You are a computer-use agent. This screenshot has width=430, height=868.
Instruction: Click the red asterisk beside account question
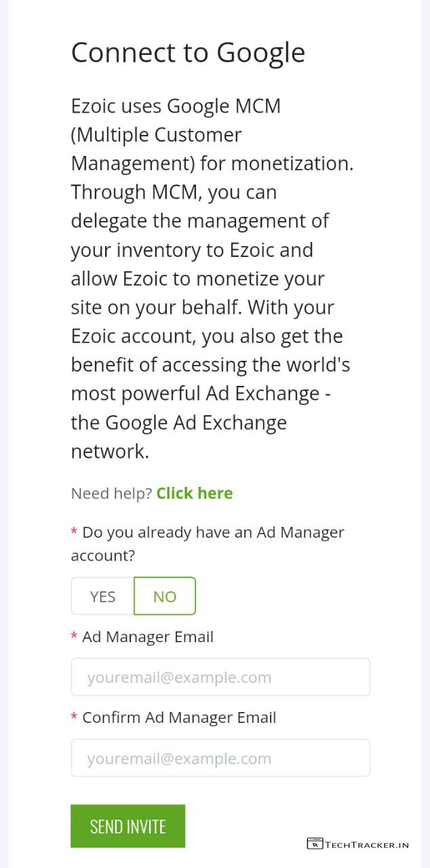(74, 532)
